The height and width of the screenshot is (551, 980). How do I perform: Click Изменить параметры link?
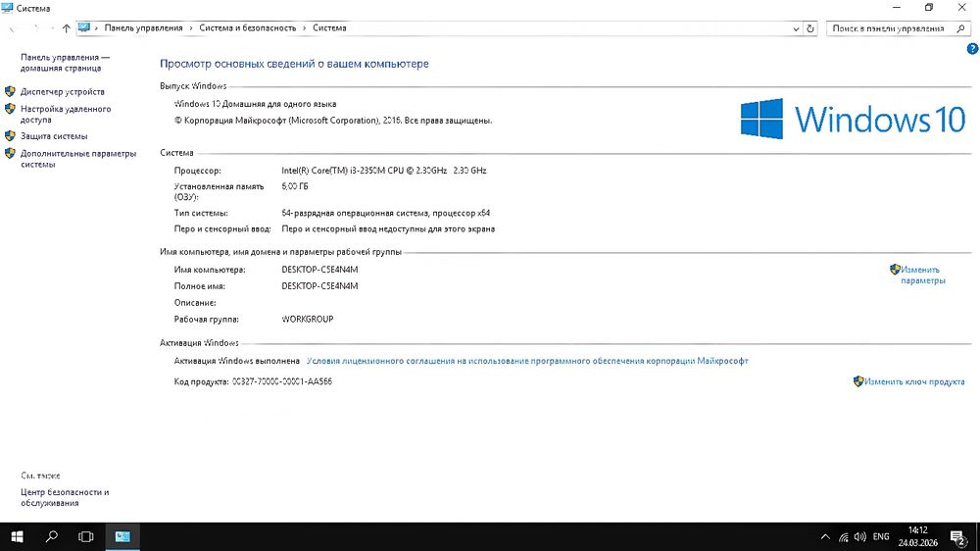(x=922, y=275)
